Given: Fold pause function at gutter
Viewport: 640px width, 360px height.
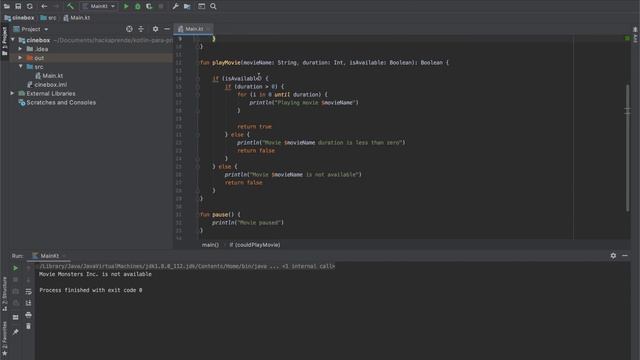Looking at the screenshot, I should pos(198,214).
